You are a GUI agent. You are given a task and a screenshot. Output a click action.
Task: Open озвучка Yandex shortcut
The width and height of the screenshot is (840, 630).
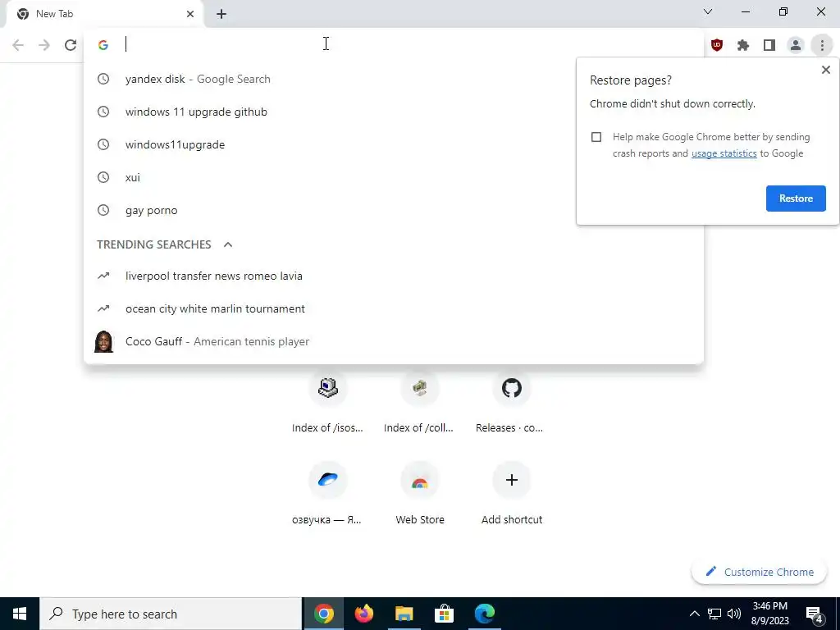tap(327, 495)
